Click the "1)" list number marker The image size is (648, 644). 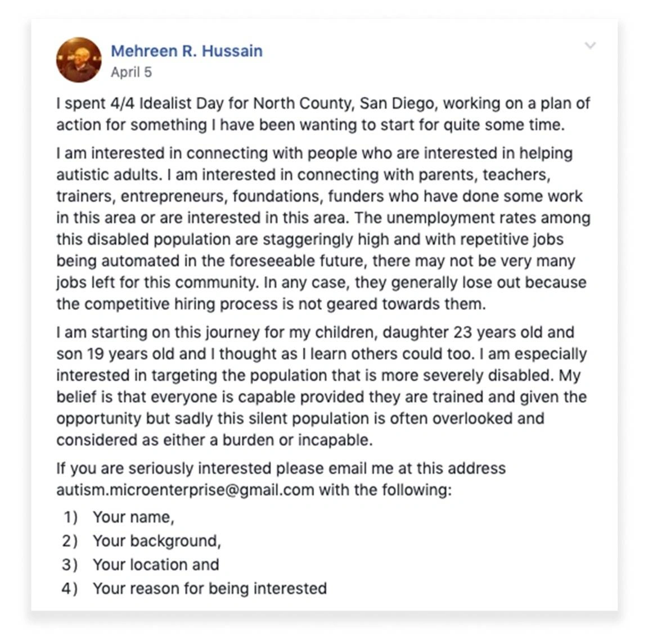[70, 517]
